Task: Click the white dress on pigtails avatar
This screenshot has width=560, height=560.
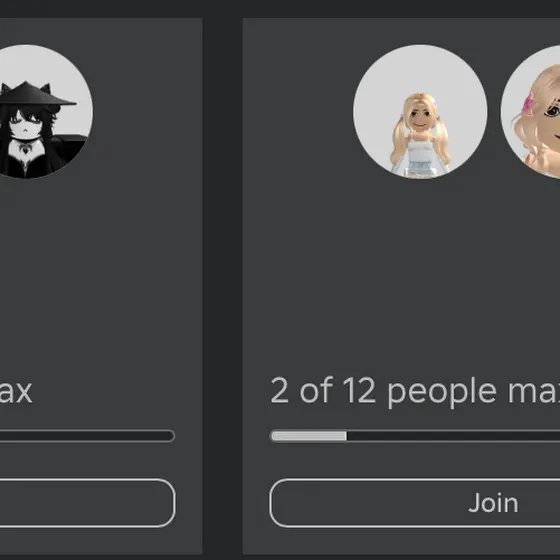Action: coord(420,154)
